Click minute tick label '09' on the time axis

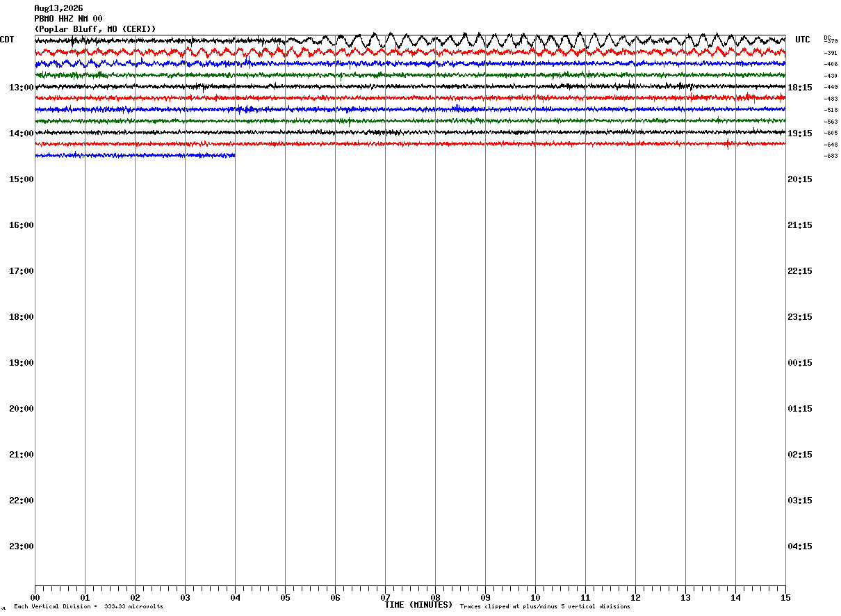pos(485,598)
